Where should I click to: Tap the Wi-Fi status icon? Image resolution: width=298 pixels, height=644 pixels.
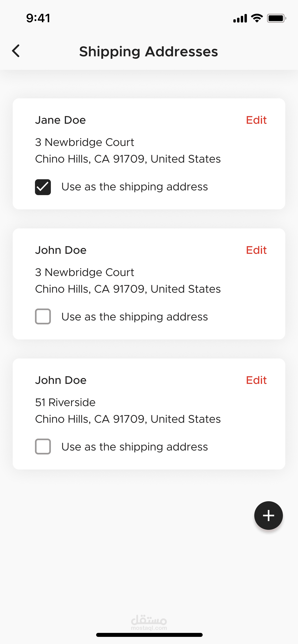click(257, 18)
